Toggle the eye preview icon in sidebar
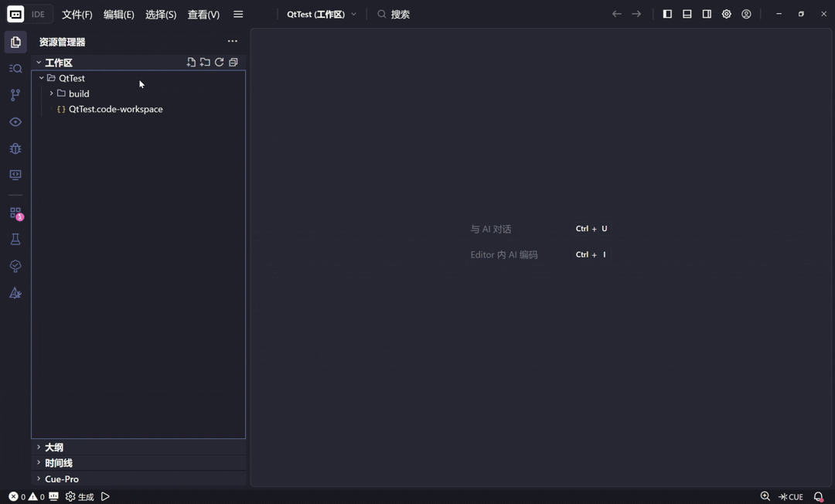Image resolution: width=835 pixels, height=504 pixels. 15,121
